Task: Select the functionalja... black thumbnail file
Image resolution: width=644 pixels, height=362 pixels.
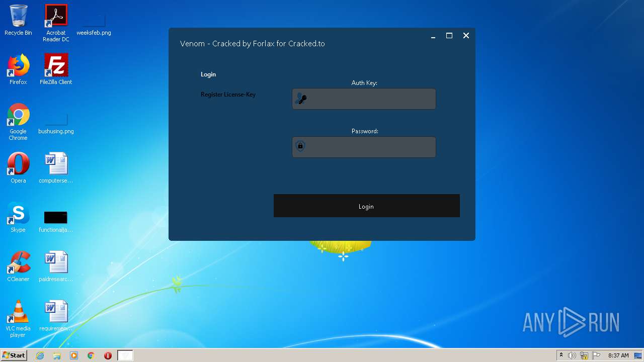Action: (x=56, y=221)
